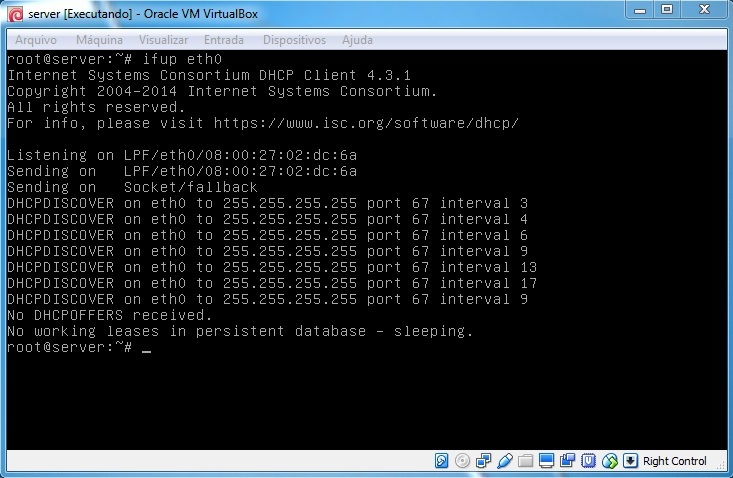
Task: Click the keyboard capture arrow icon
Action: [630, 461]
